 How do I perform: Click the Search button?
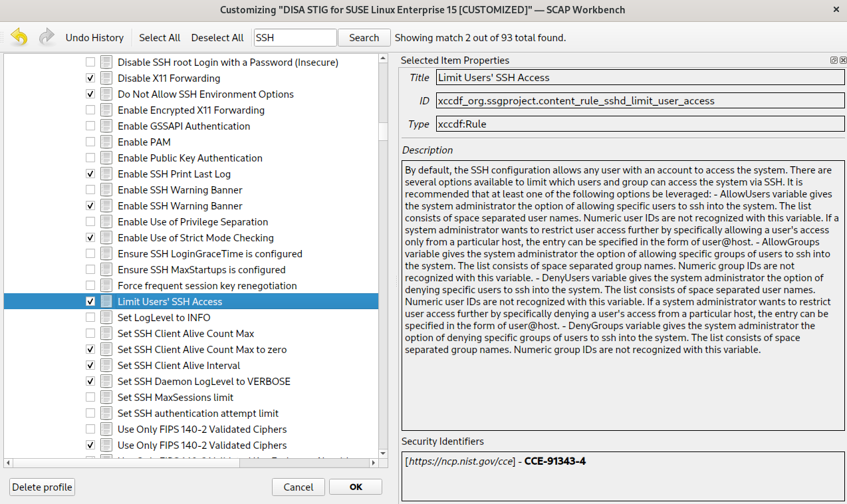coord(364,38)
